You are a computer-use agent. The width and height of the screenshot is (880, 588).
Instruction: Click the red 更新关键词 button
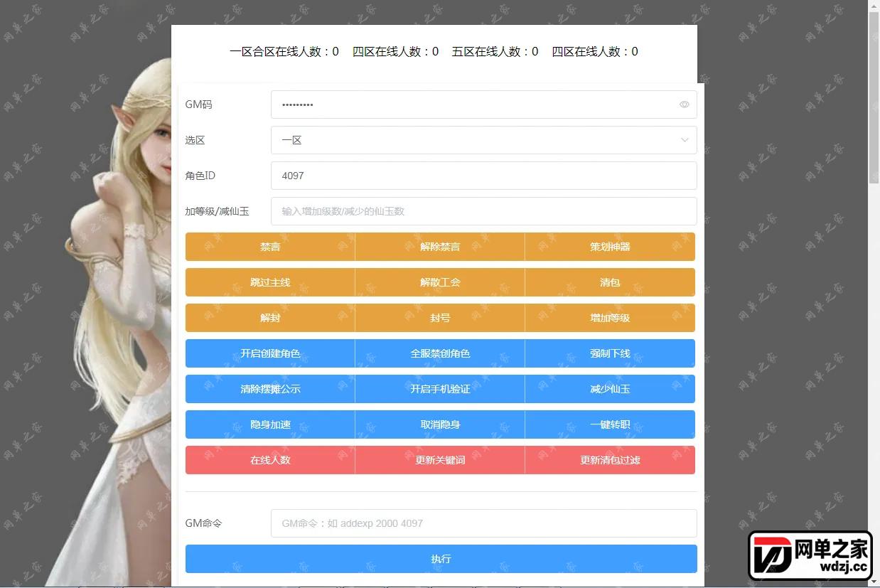[x=440, y=460]
